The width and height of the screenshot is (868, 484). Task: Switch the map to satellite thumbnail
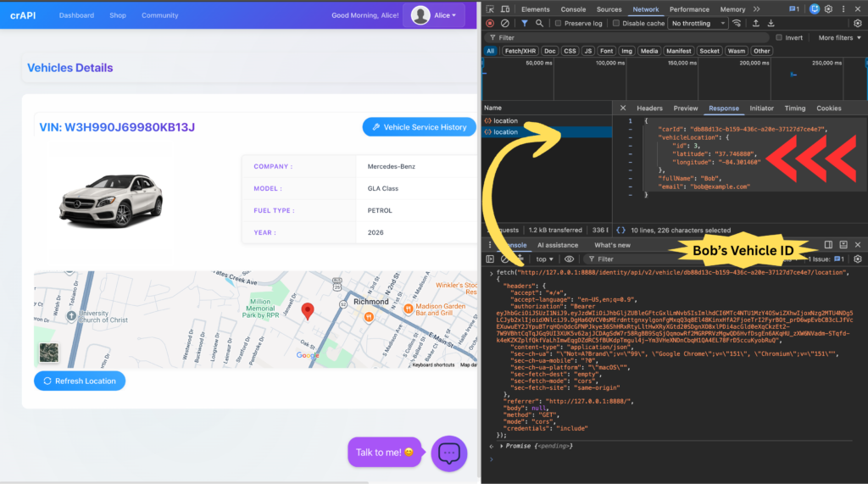point(49,353)
